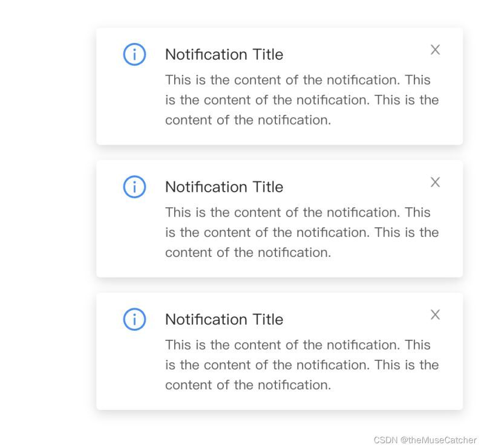
Task: Click the last content line of top notification
Action: coord(248,120)
